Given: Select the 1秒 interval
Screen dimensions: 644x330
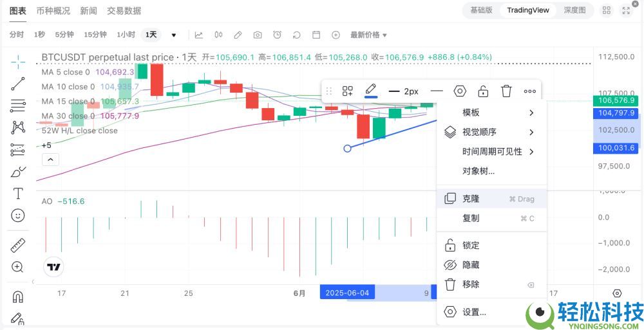Looking at the screenshot, I should [x=39, y=35].
